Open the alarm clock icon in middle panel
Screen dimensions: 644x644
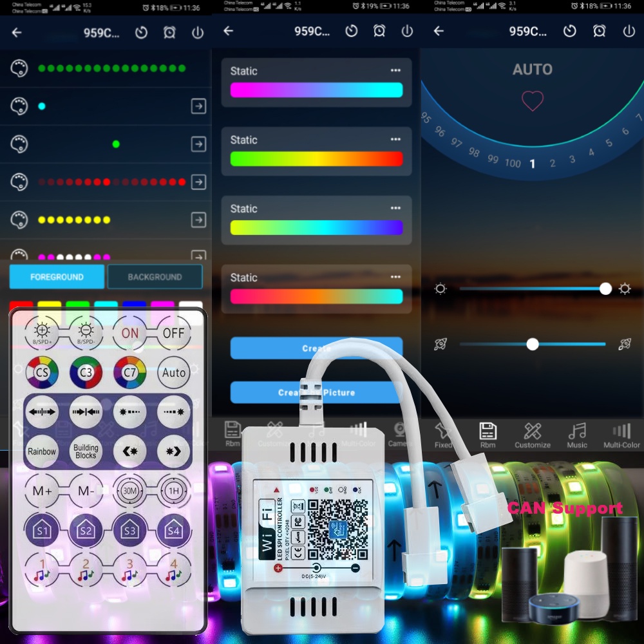point(379,31)
